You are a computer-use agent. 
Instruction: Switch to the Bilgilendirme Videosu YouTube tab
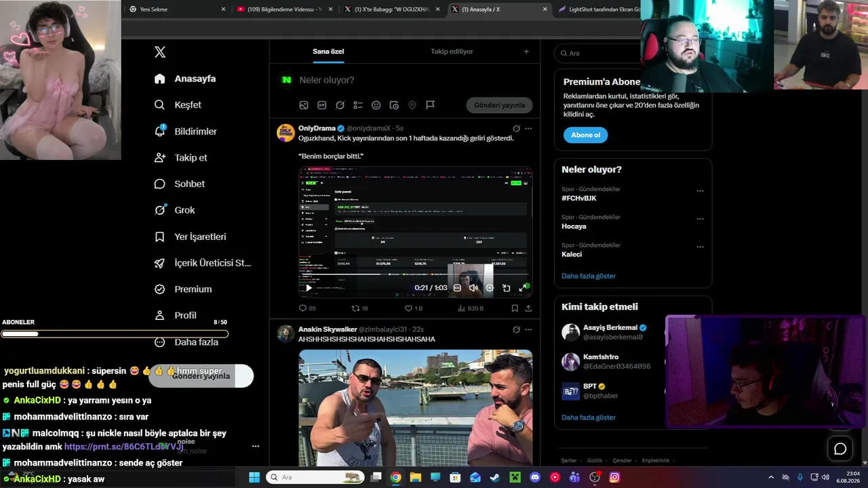tap(284, 9)
